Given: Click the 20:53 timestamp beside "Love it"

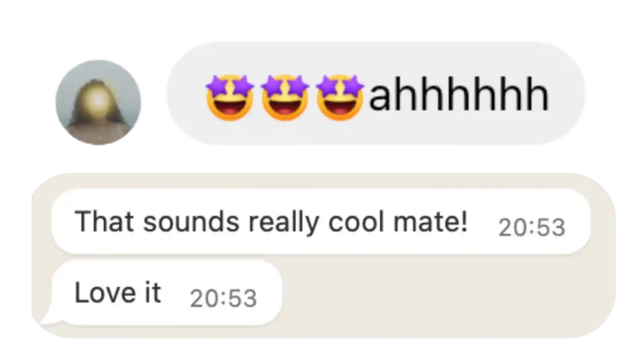Looking at the screenshot, I should click(x=223, y=298).
